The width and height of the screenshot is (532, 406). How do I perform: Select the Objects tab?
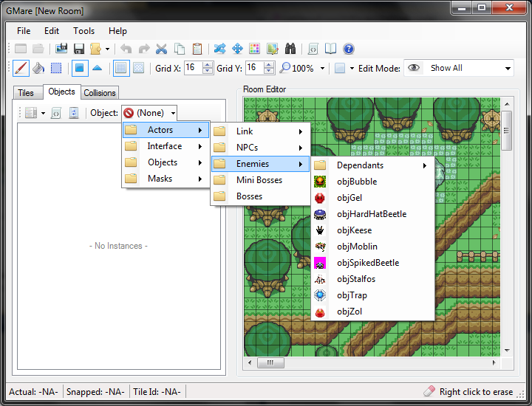point(61,92)
